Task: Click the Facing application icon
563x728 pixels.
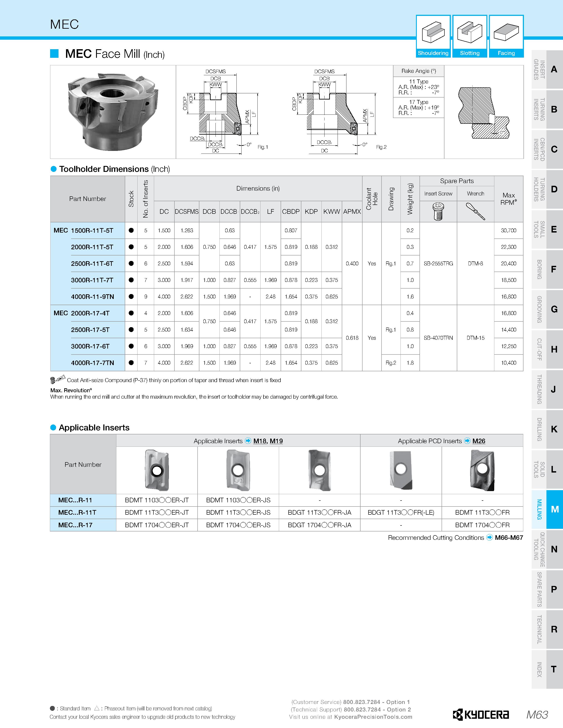Action: [x=506, y=36]
